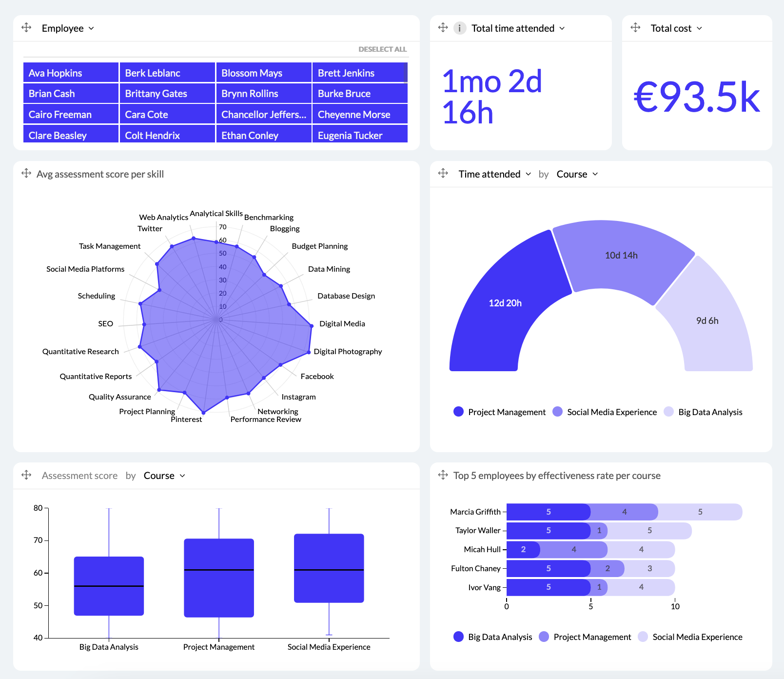Toggle employee Brittany Gates

[167, 93]
